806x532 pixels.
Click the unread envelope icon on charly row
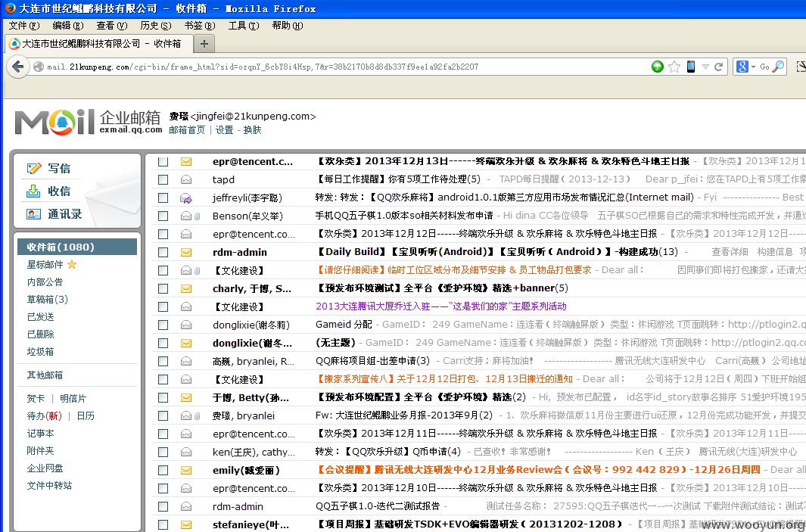pyautogui.click(x=186, y=289)
